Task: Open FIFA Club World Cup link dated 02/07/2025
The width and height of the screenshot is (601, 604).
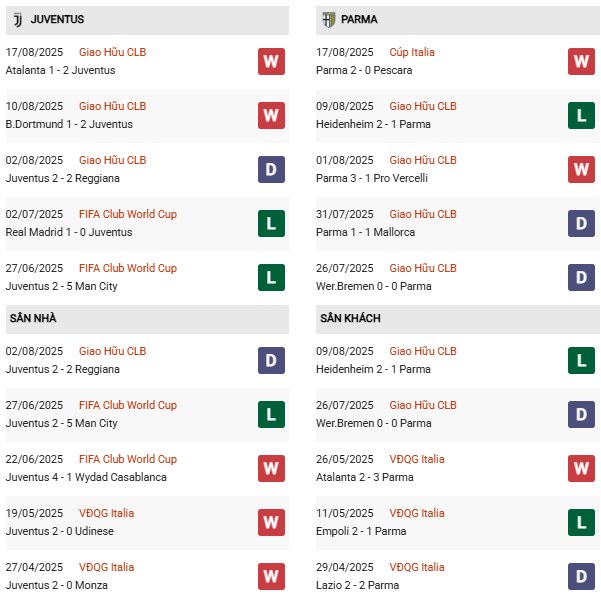Action: tap(128, 214)
